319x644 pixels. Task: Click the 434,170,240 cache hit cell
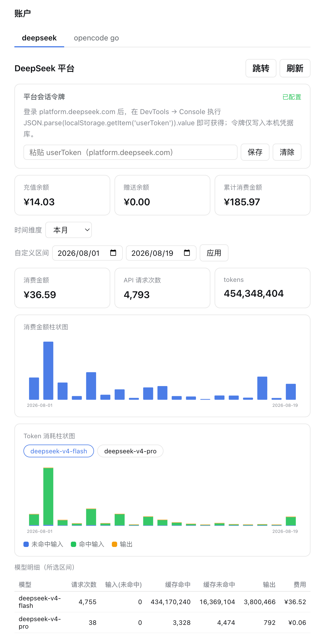click(171, 602)
